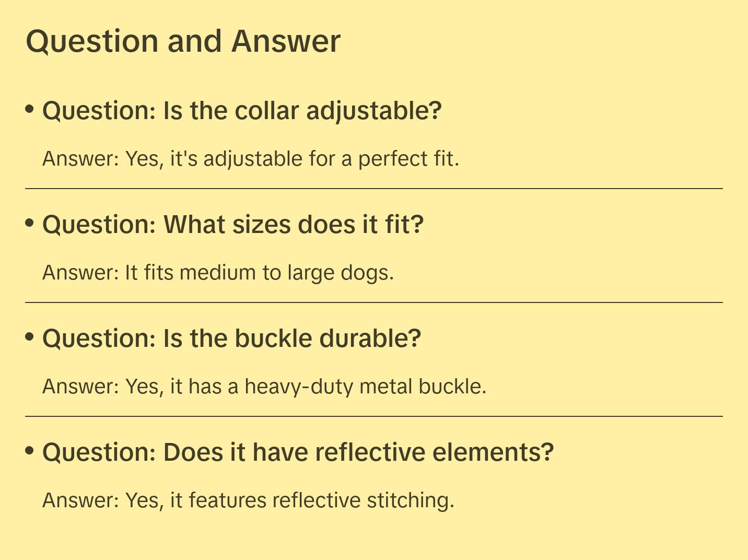Click the 'Question and Answer' heading
748x560 pixels.
tap(183, 41)
